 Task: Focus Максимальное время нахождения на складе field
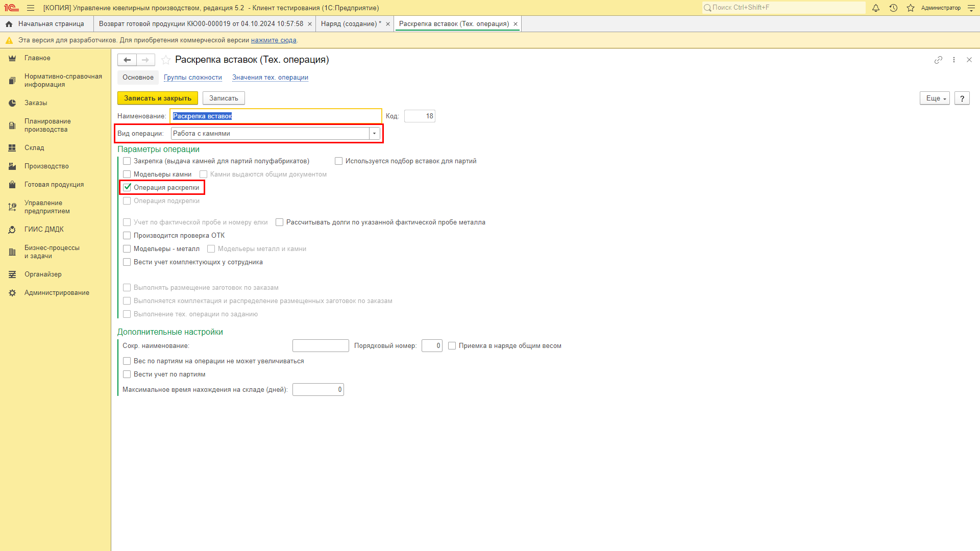pyautogui.click(x=318, y=390)
